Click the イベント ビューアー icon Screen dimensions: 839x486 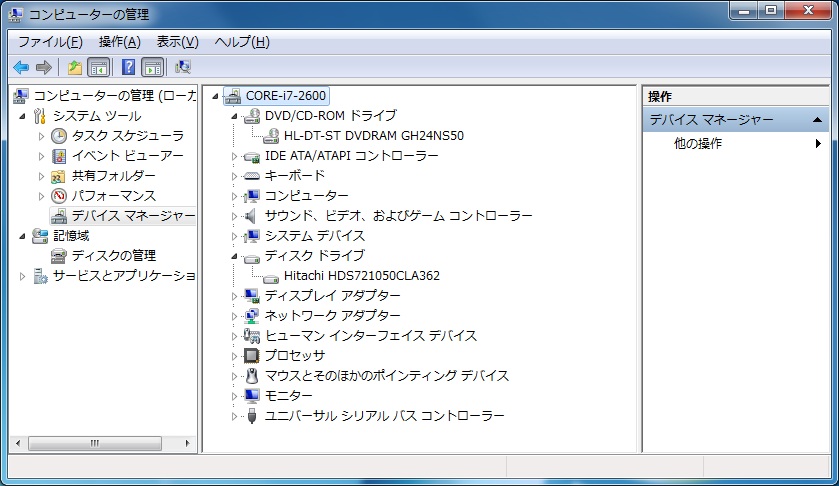click(x=59, y=156)
